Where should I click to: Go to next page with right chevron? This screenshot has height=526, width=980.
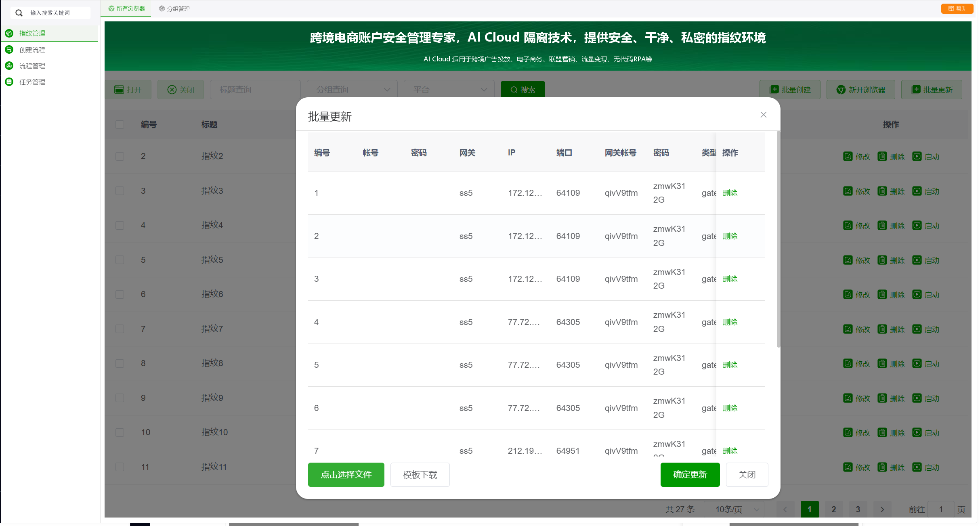882,509
